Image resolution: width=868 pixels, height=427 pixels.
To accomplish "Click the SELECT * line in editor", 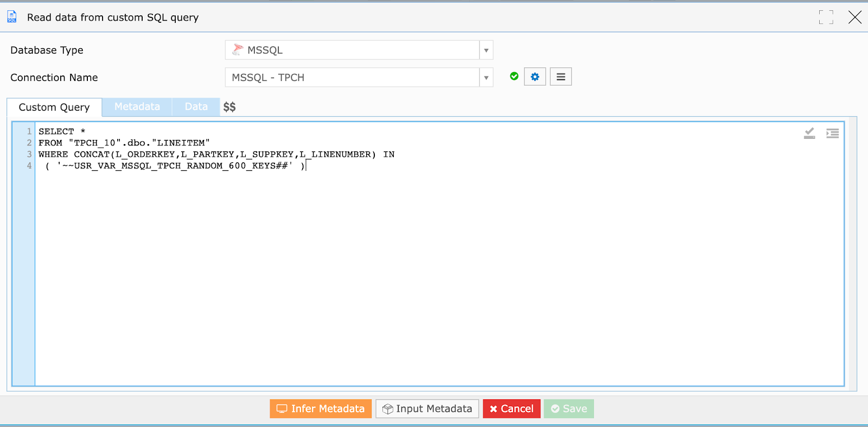I will (x=62, y=131).
